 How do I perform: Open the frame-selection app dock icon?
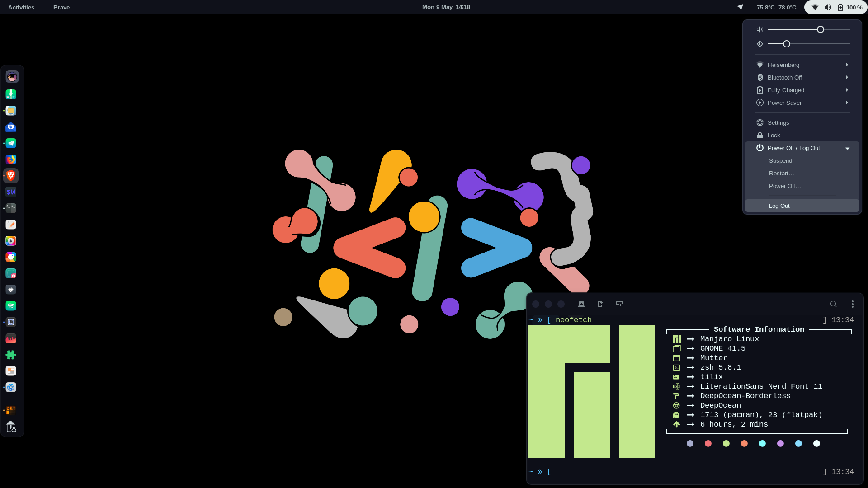click(11, 322)
